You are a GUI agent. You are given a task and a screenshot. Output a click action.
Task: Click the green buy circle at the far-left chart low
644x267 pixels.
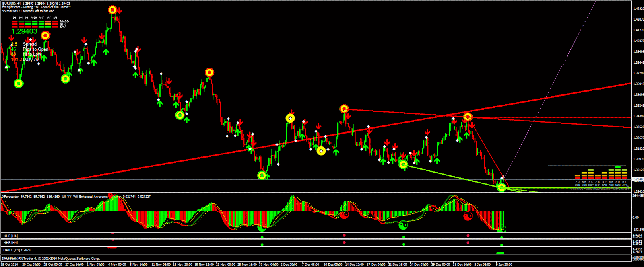18,84
